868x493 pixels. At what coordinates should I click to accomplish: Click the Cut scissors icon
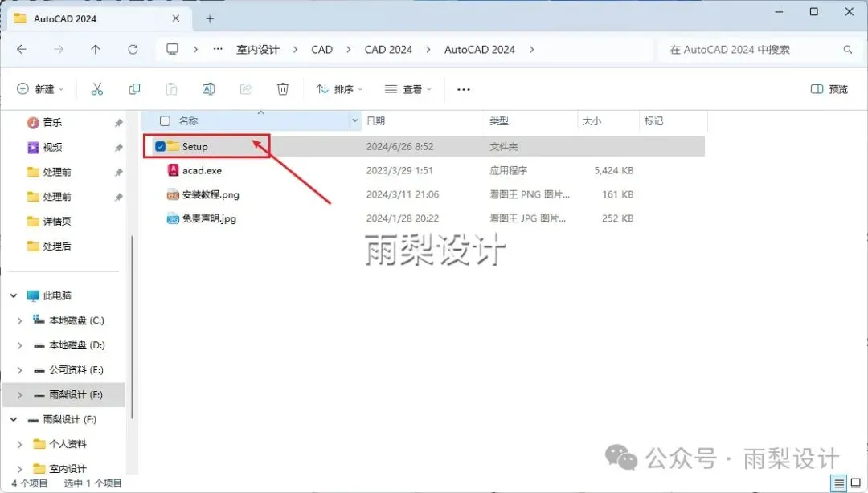coord(97,89)
